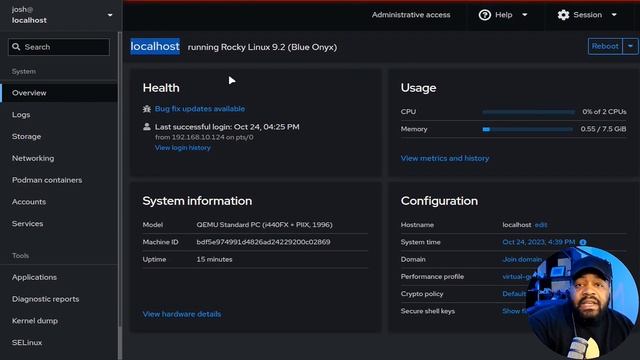
Task: Click Administrative access button
Action: pos(411,15)
